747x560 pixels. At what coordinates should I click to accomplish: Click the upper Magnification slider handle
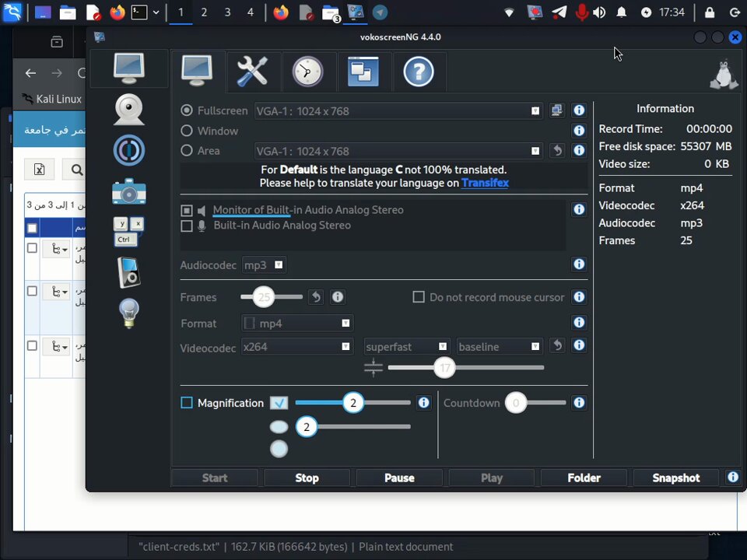click(x=353, y=403)
